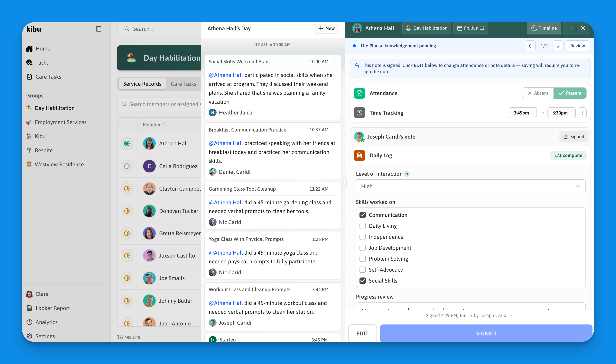Open more options ellipsis in header

coord(569,28)
